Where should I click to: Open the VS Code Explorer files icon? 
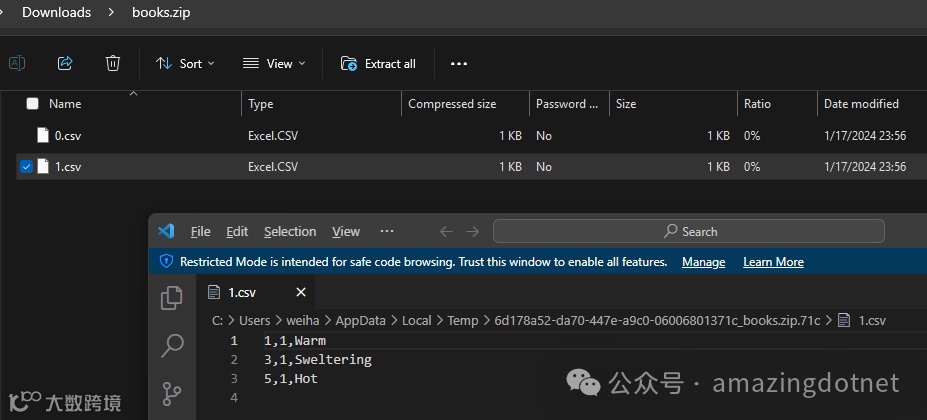(x=172, y=297)
